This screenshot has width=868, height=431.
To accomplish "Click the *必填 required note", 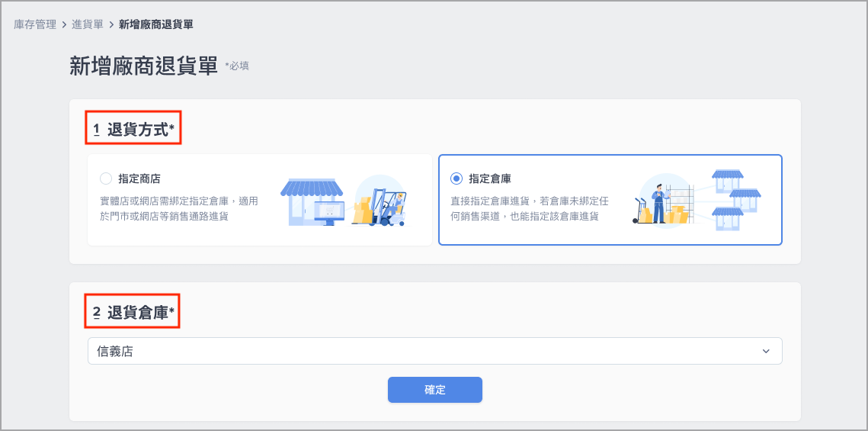I will pos(237,66).
